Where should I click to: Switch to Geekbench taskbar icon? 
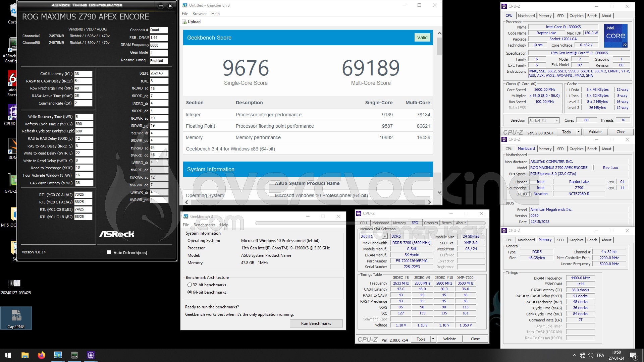pos(58,355)
